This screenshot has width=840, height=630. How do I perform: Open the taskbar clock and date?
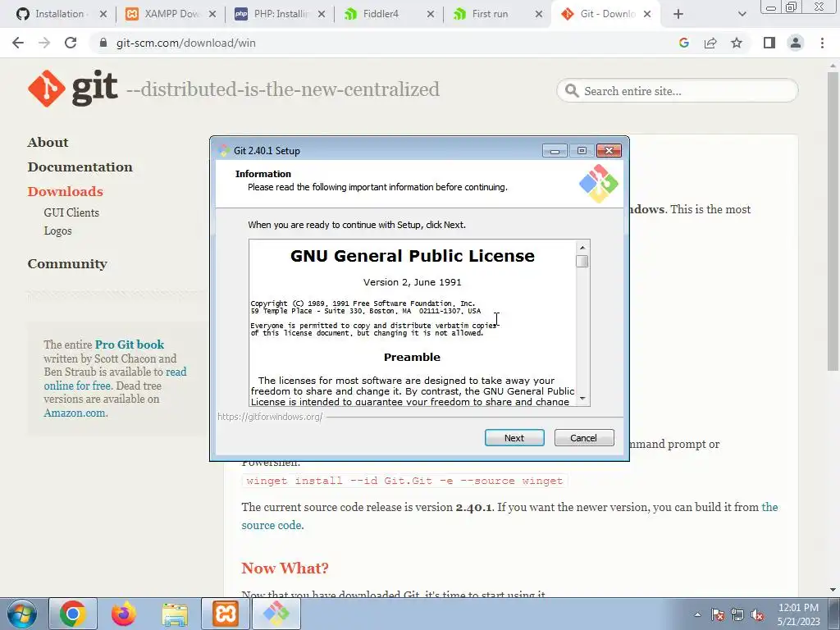pos(799,614)
